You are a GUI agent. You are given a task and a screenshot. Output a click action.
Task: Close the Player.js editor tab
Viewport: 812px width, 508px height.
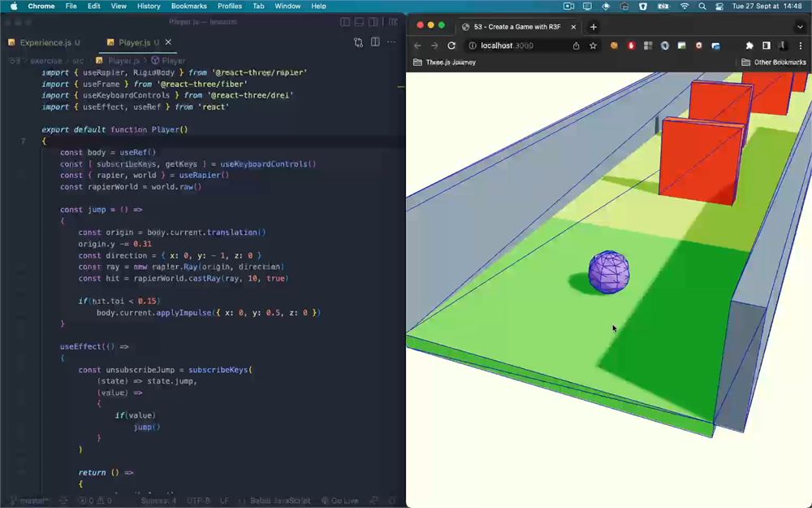[168, 42]
